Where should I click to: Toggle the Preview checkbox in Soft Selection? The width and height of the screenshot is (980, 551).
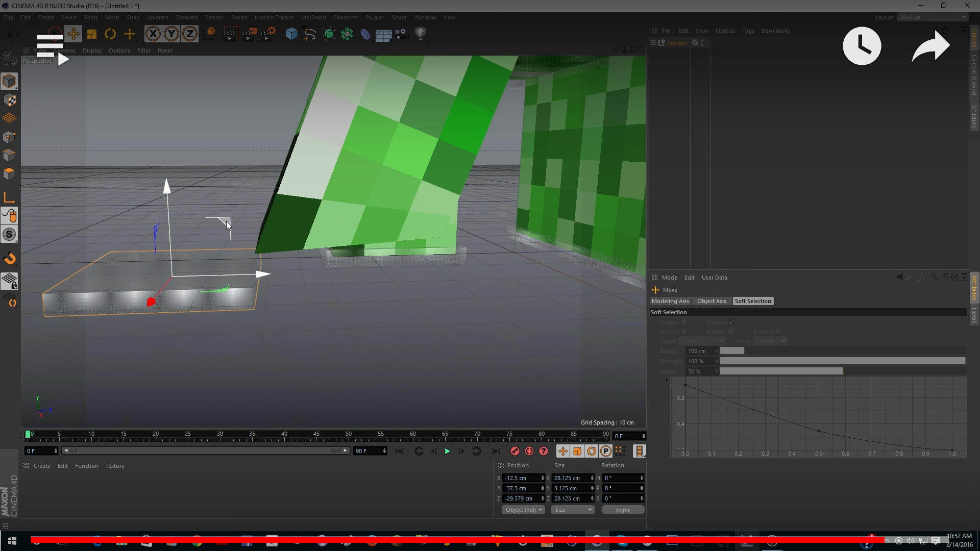point(731,322)
